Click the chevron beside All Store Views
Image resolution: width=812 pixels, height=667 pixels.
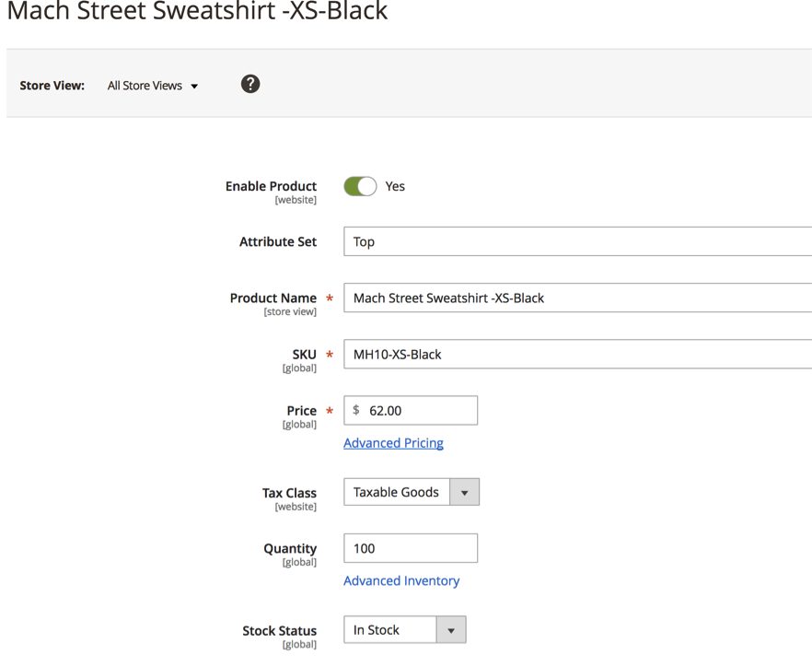[x=194, y=86]
